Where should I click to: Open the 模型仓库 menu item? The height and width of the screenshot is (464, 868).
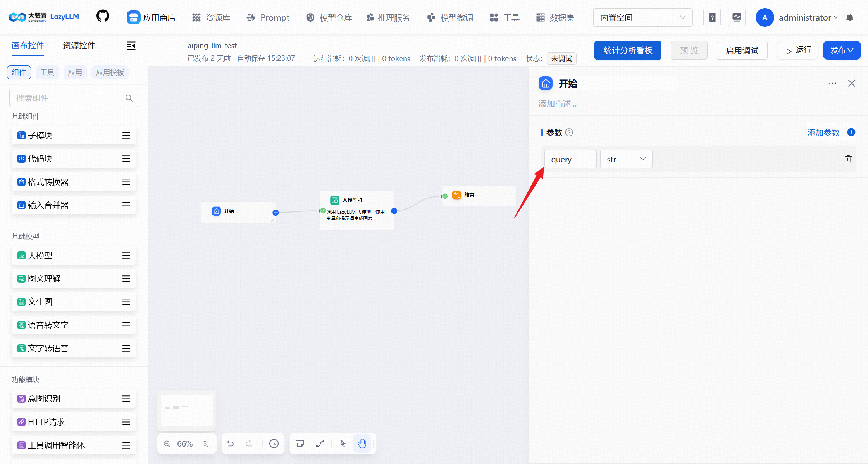coord(329,17)
